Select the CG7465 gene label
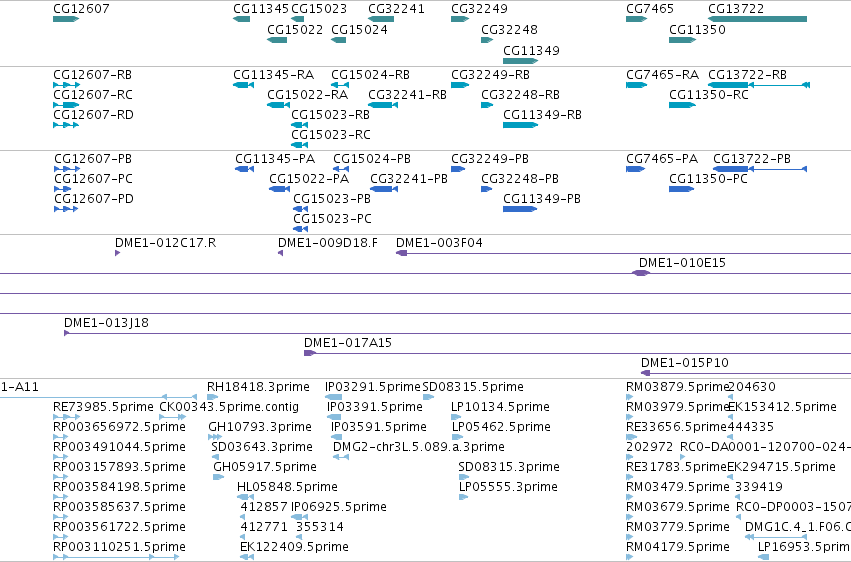Screen dimensions: 851x562 tap(650, 9)
